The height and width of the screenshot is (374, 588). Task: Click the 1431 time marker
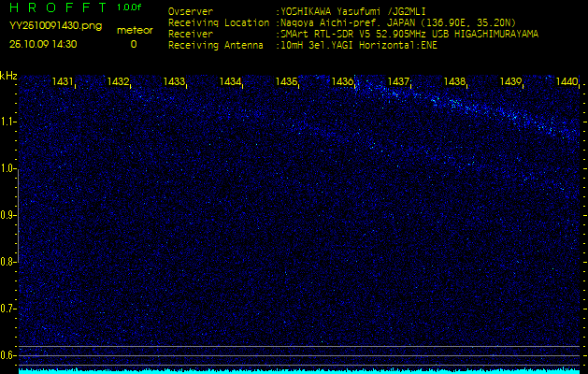point(64,82)
